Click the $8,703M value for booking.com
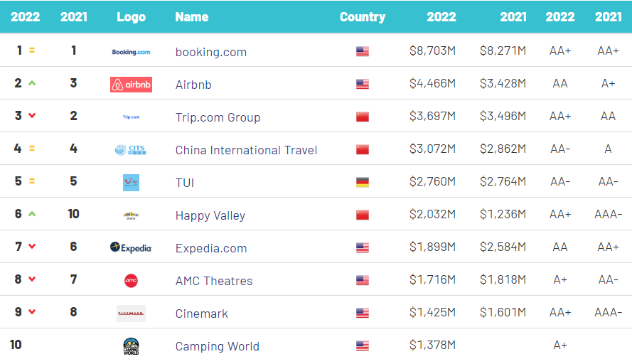Viewport: 632px width, 364px height. pos(432,51)
